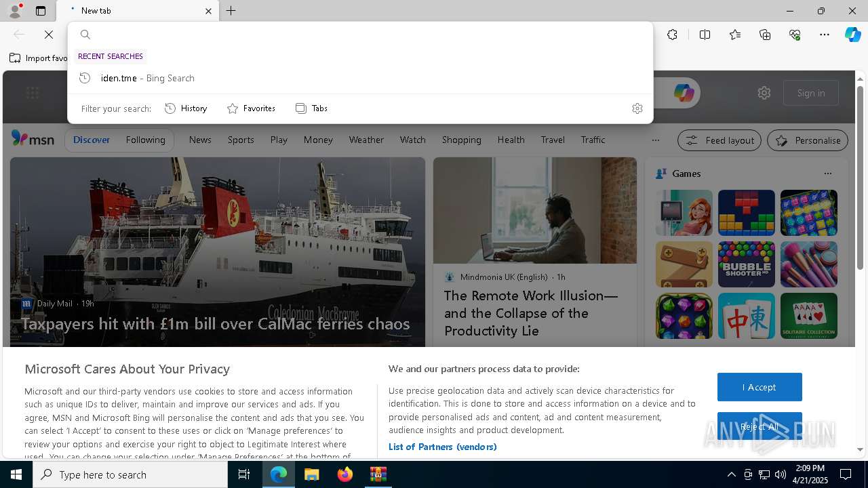Open Health section
Image resolution: width=868 pixels, height=488 pixels.
[x=511, y=140]
